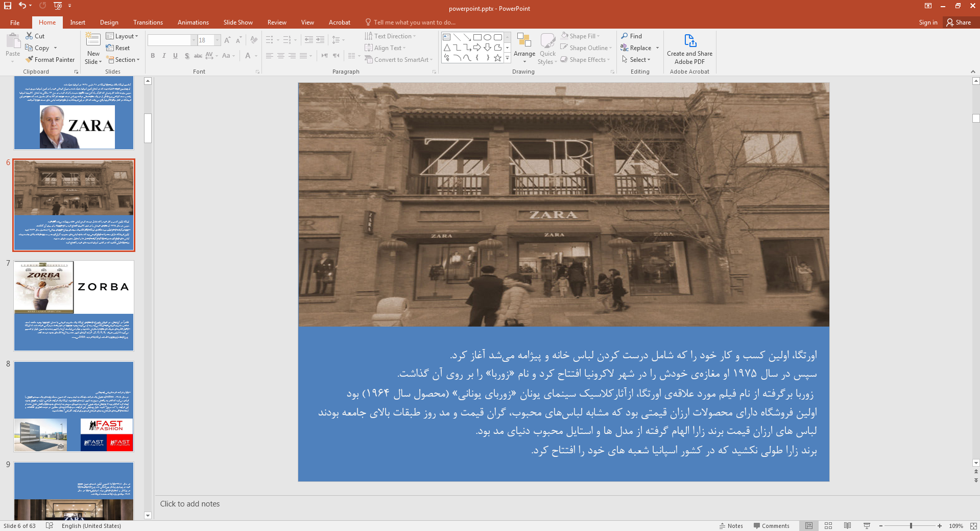The width and height of the screenshot is (980, 531).
Task: Expand the Shape Outline options
Action: click(586, 48)
